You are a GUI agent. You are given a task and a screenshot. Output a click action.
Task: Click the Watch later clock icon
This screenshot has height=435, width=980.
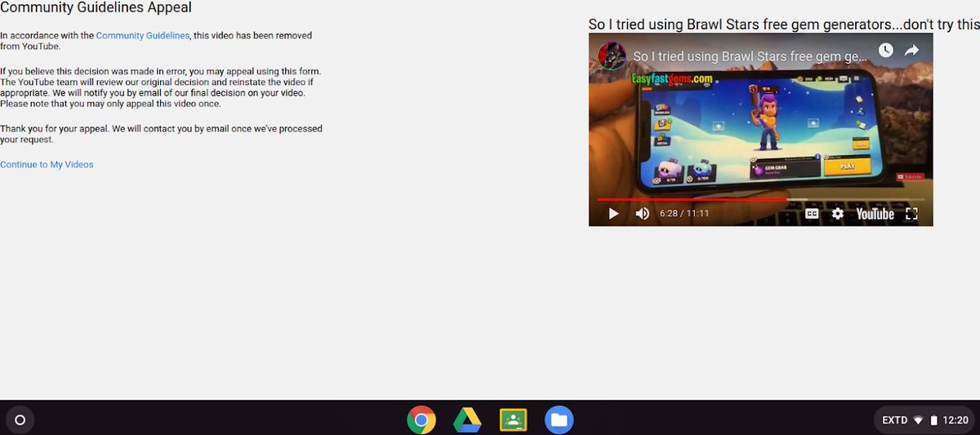885,51
